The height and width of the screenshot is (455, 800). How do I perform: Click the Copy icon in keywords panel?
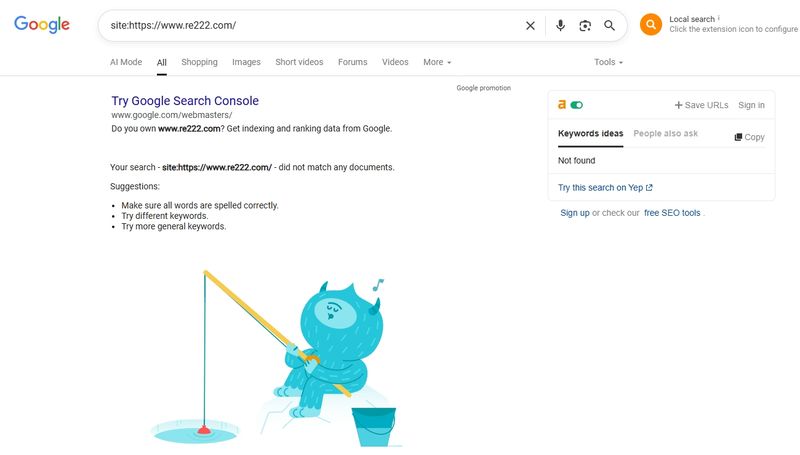[738, 137]
